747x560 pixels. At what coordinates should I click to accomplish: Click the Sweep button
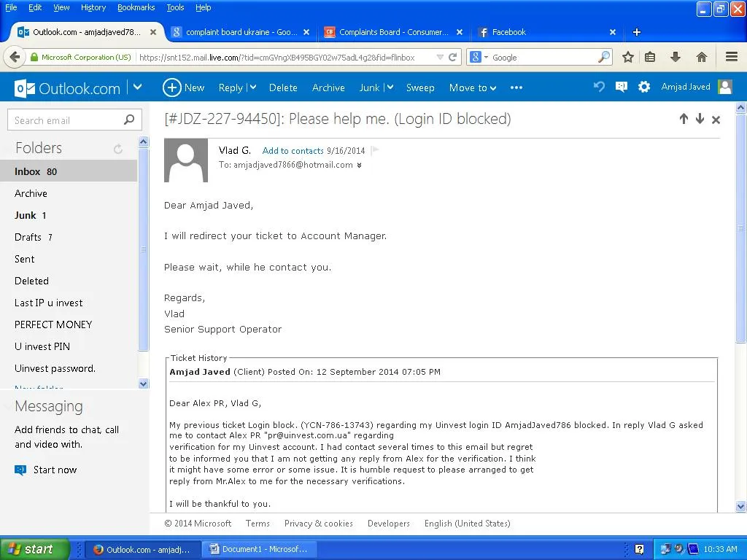point(420,88)
